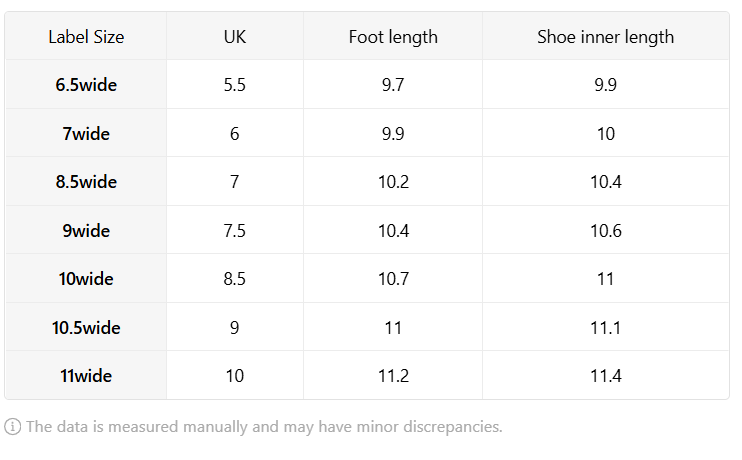Select the 6.5wide size row label
Image resolution: width=742 pixels, height=460 pixels.
point(86,85)
